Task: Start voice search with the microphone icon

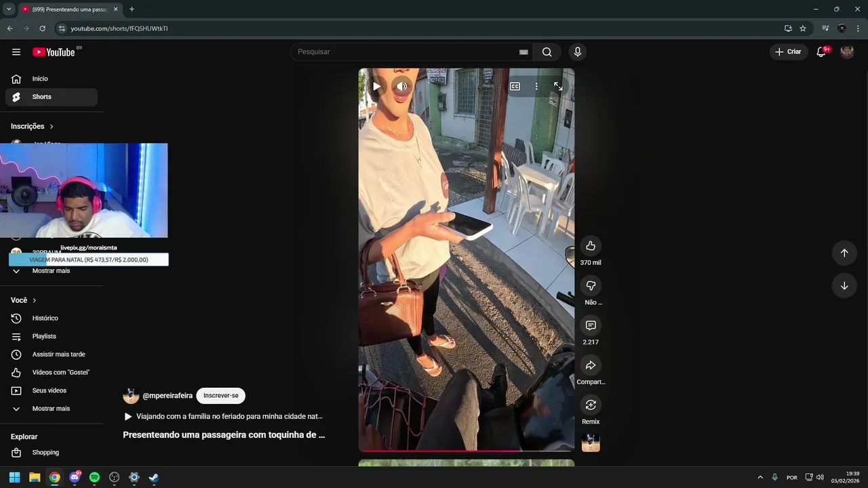Action: (x=577, y=52)
